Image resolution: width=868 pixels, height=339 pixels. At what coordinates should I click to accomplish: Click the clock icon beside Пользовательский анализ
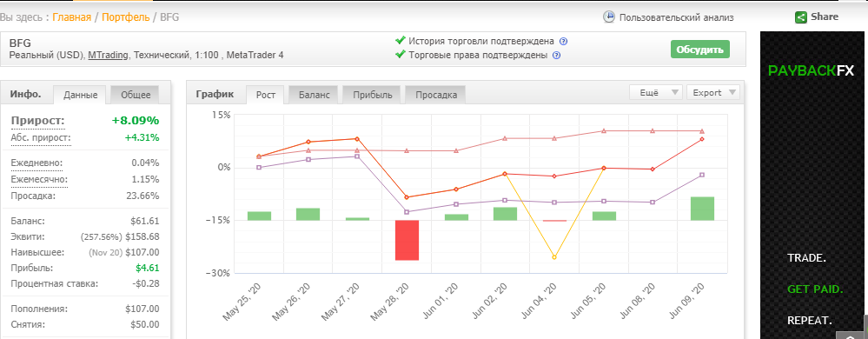[x=609, y=17]
